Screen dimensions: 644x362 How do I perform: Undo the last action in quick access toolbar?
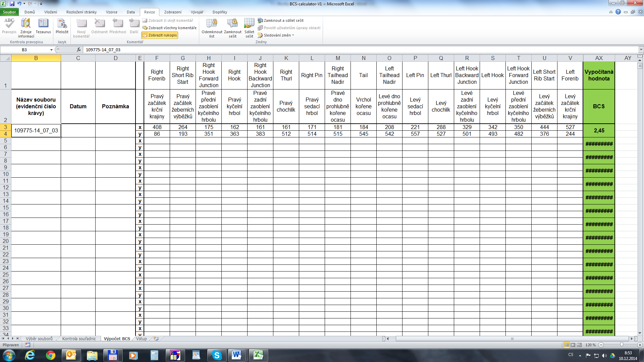(19, 4)
